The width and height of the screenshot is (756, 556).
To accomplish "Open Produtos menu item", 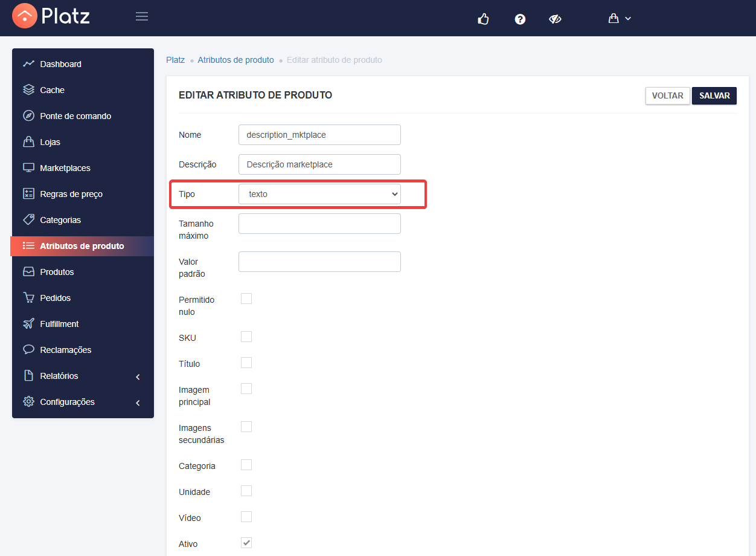I will tap(83, 272).
